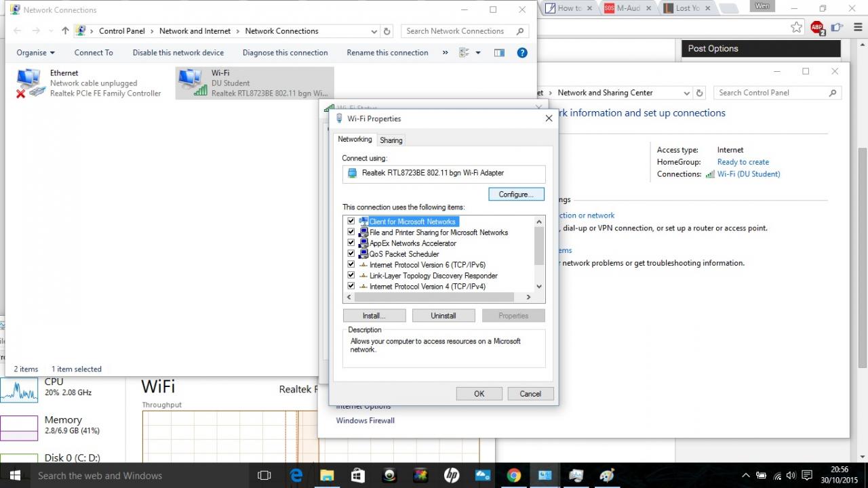868x488 pixels.
Task: Click the Windows Start button
Action: click(15, 476)
